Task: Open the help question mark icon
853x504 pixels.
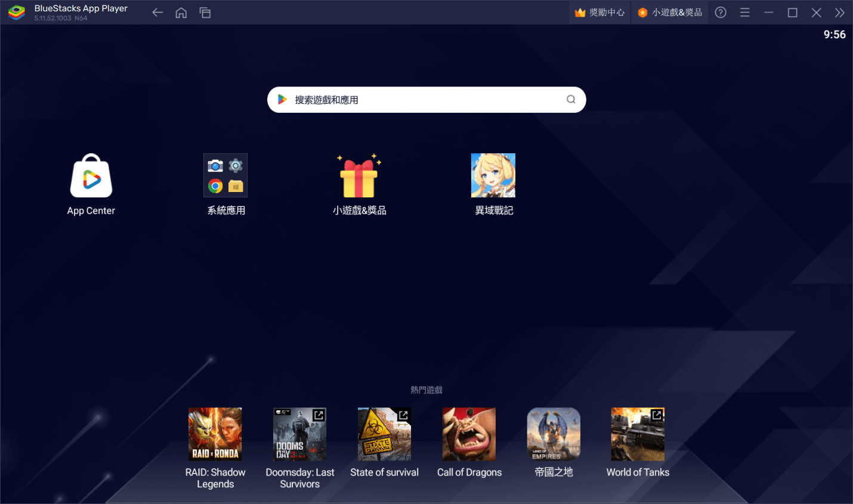Action: (x=721, y=13)
